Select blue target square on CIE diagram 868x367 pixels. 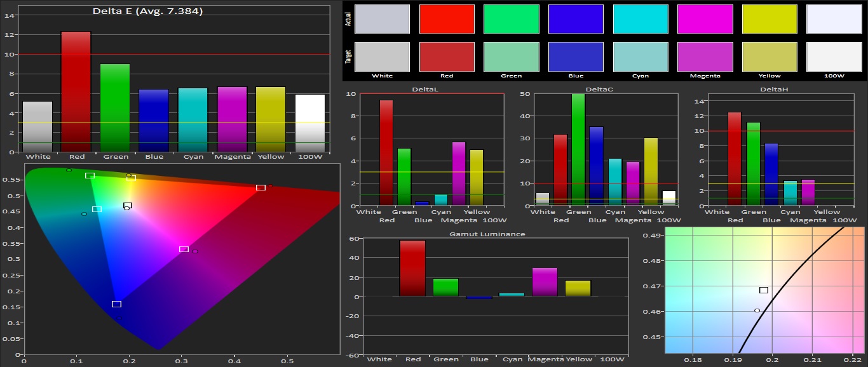(116, 304)
